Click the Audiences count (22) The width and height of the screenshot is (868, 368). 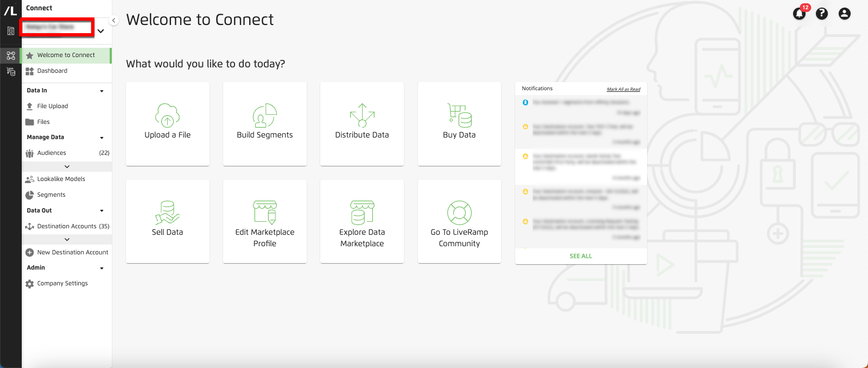(x=104, y=153)
